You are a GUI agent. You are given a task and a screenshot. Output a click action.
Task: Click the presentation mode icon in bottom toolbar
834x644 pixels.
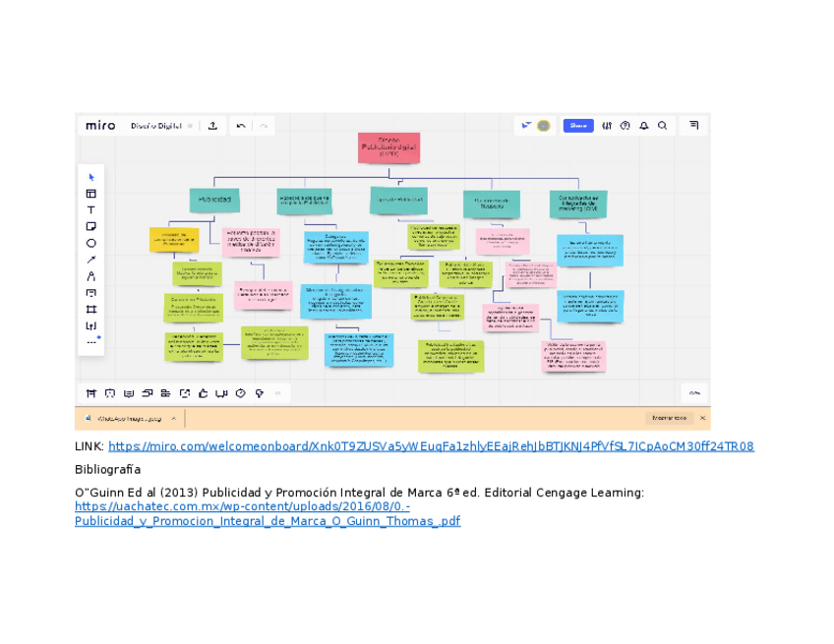110,393
